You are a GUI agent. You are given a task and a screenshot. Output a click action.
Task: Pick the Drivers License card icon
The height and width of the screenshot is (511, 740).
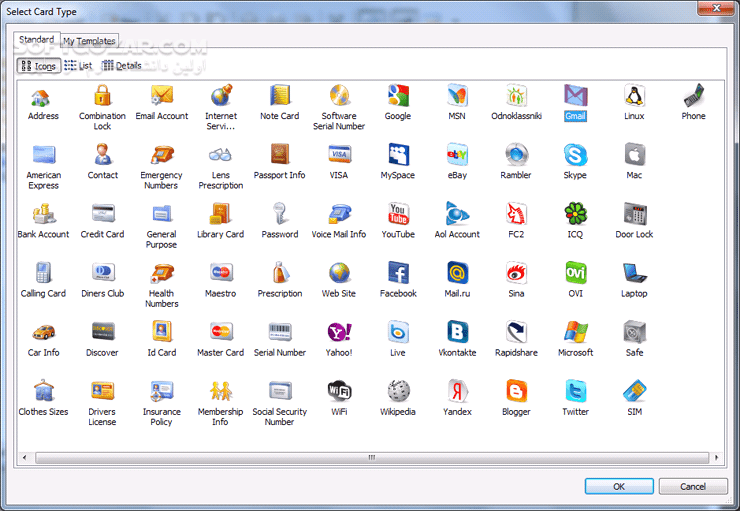tap(103, 391)
